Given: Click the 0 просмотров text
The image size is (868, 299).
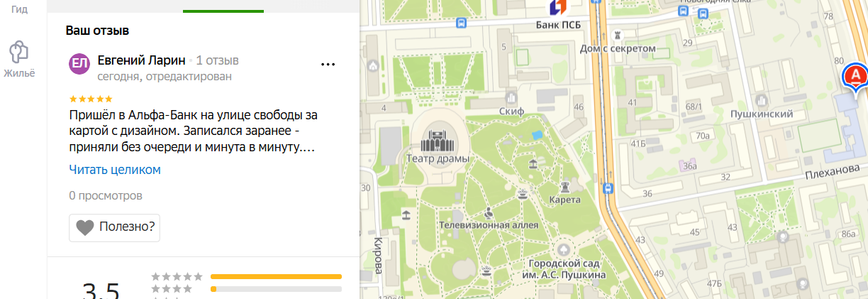Looking at the screenshot, I should 106,195.
